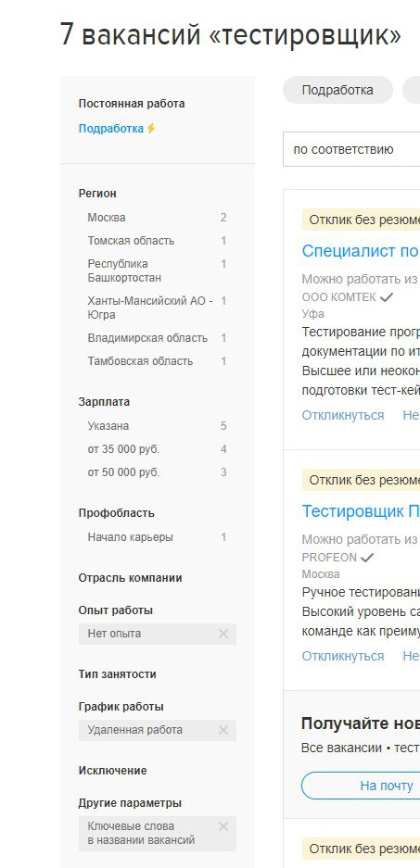Clear the Ключевые слова в названии вакансий filter
The height and width of the screenshot is (868, 420).
(223, 826)
